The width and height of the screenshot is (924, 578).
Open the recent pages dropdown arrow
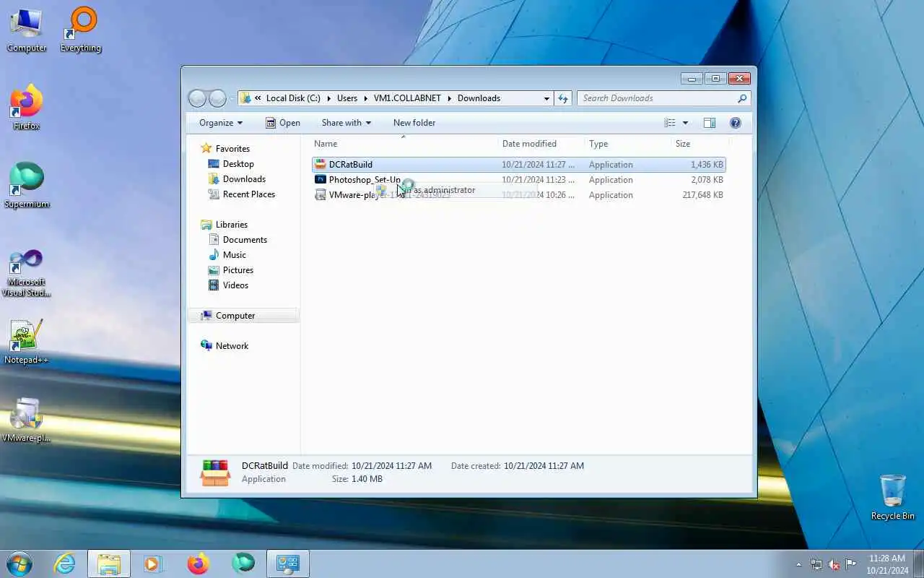(232, 98)
